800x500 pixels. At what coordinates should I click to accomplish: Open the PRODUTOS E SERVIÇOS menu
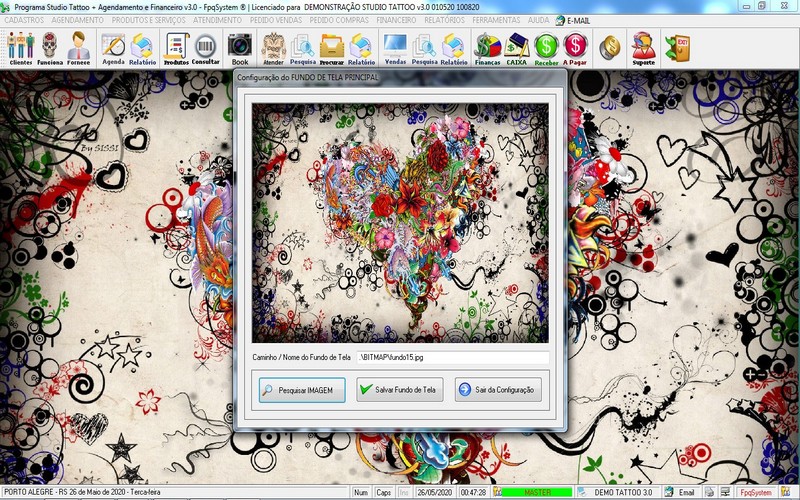pyautogui.click(x=148, y=20)
